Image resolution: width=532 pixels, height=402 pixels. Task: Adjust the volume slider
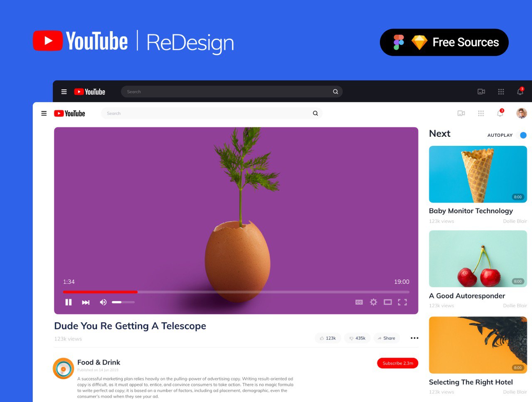(x=123, y=302)
